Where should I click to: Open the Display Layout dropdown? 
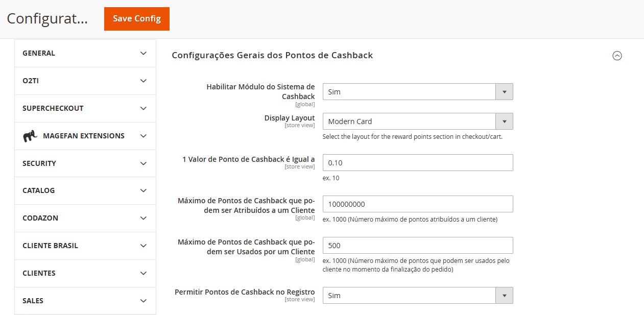pos(504,121)
